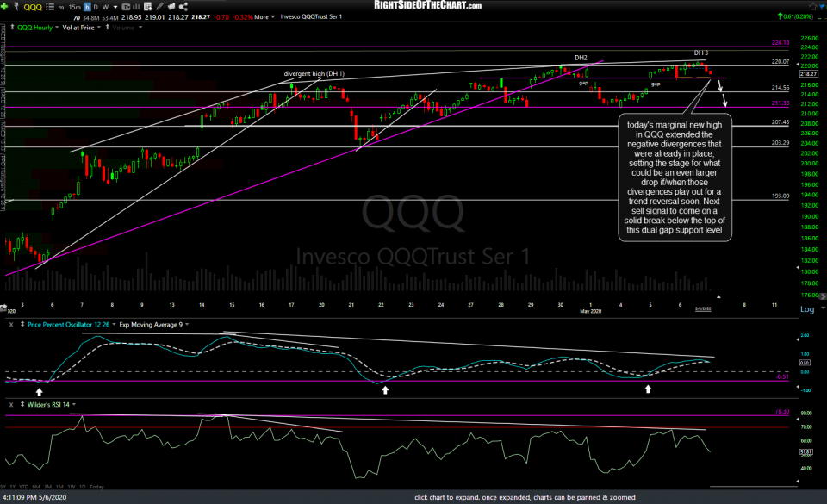Click the QQQ Hourly chart label

(x=34, y=27)
